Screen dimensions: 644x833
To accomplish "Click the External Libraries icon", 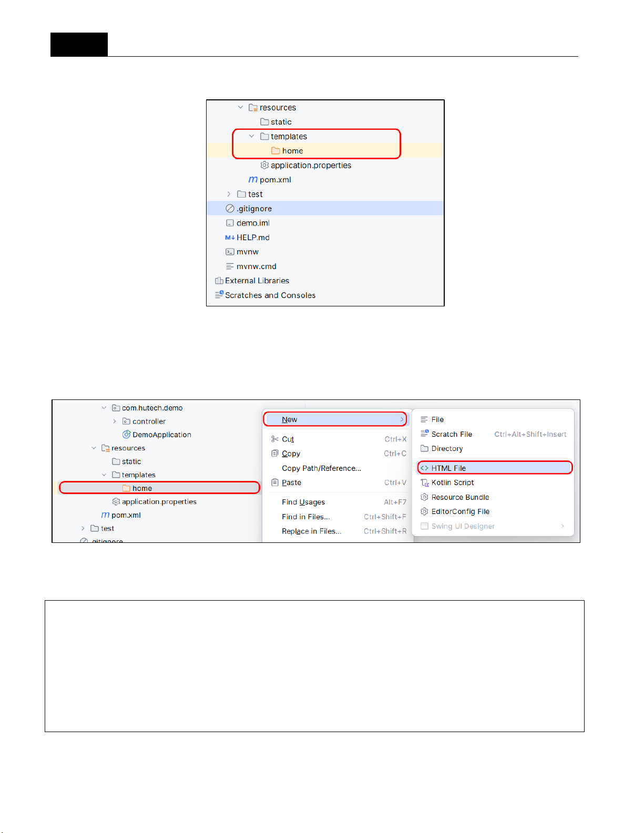I will (219, 281).
